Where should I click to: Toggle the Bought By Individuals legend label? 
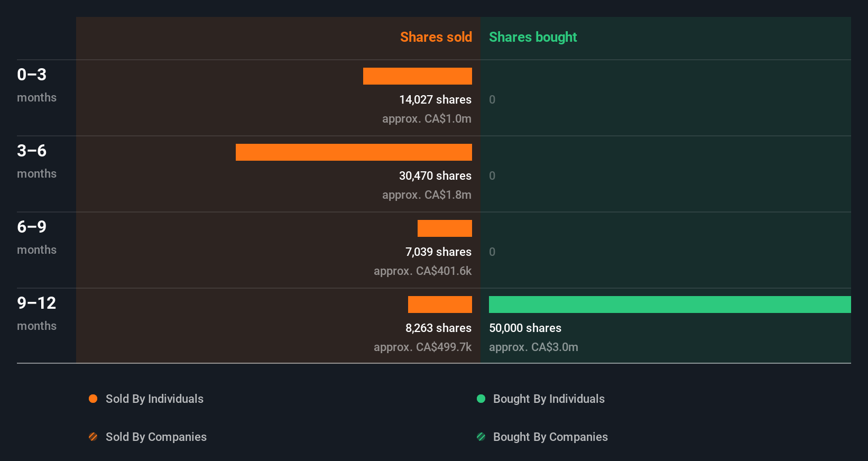pos(549,399)
